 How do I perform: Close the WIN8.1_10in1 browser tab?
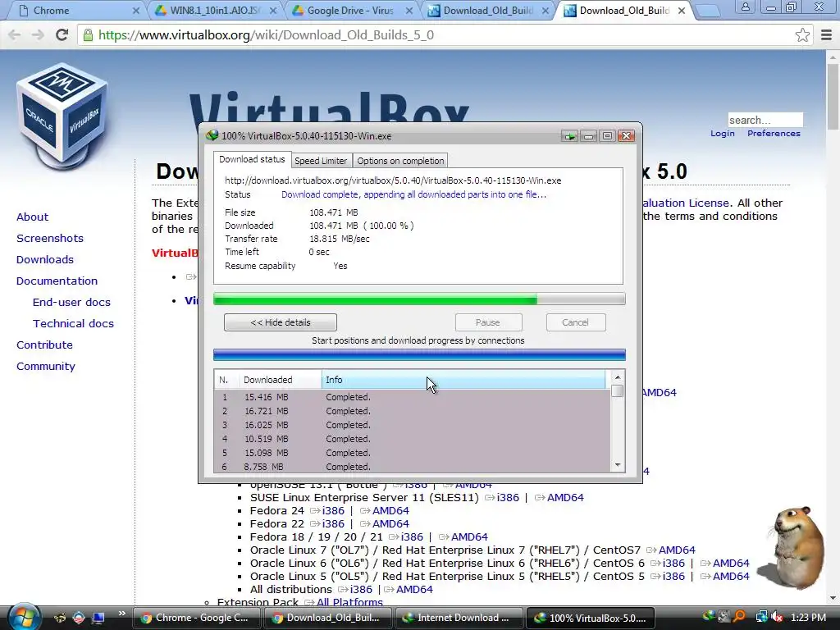click(273, 10)
